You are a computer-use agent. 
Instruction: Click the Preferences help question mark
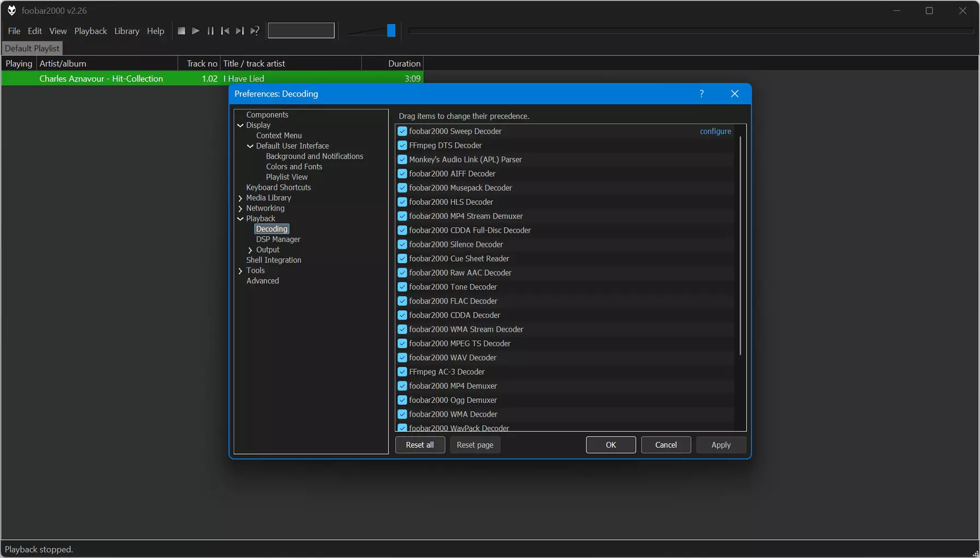[x=702, y=94]
